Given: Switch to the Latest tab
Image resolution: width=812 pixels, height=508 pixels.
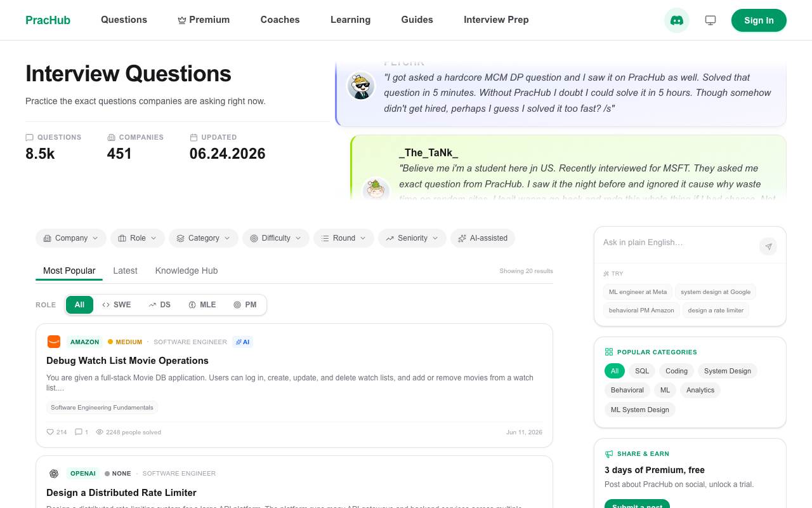Looking at the screenshot, I should [x=125, y=271].
